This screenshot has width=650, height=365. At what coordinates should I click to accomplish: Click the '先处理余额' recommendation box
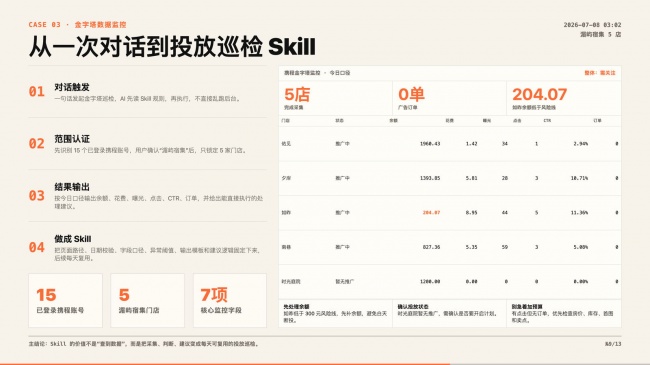[335, 314]
